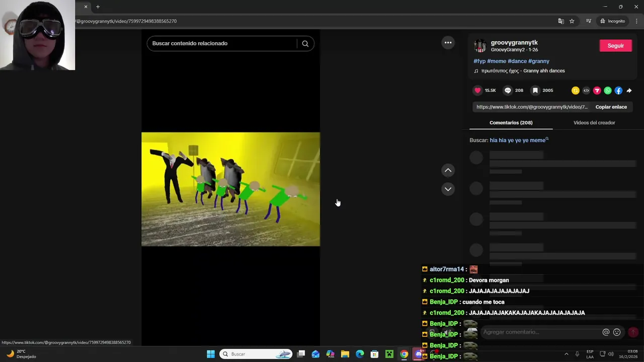This screenshot has height=362, width=644.
Task: Open more share options arrow
Action: (x=629, y=90)
